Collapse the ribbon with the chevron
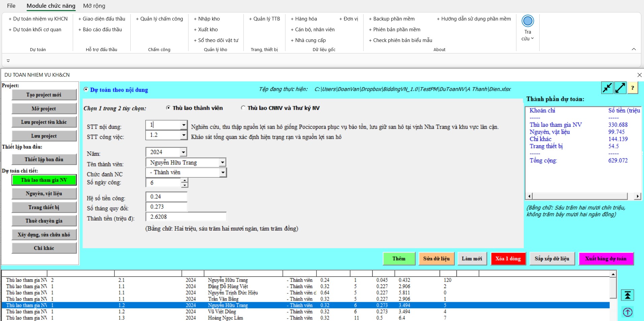The width and height of the screenshot is (644, 321). 634,49
